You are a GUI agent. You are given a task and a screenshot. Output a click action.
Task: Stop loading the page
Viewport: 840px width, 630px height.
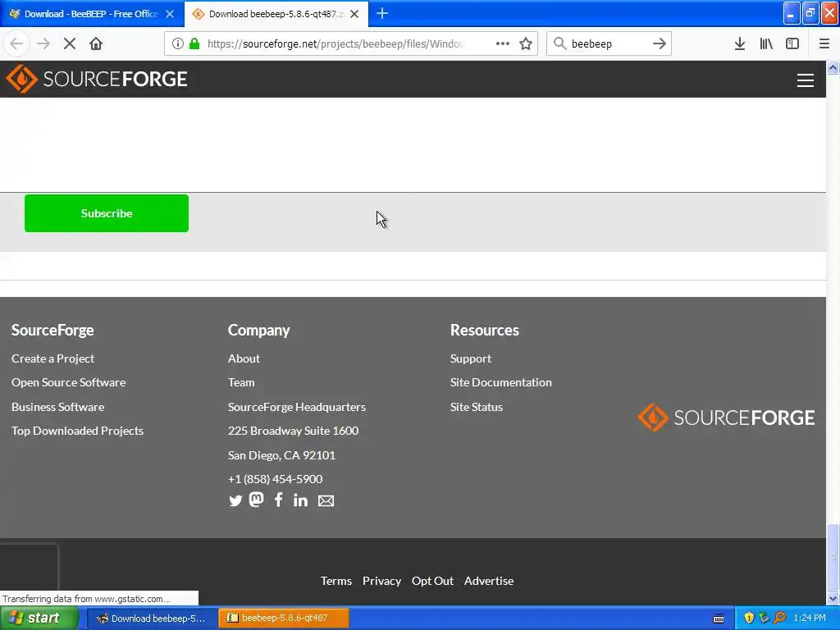pyautogui.click(x=70, y=43)
